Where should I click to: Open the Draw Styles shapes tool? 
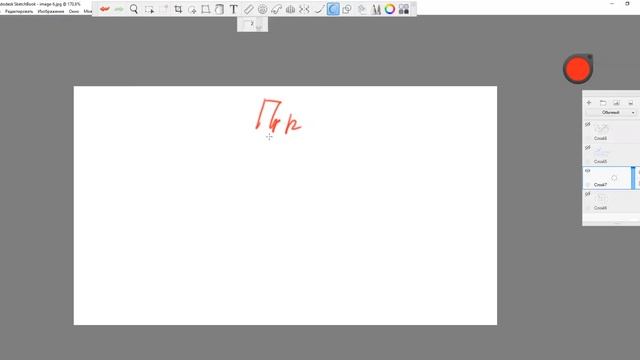(x=347, y=9)
